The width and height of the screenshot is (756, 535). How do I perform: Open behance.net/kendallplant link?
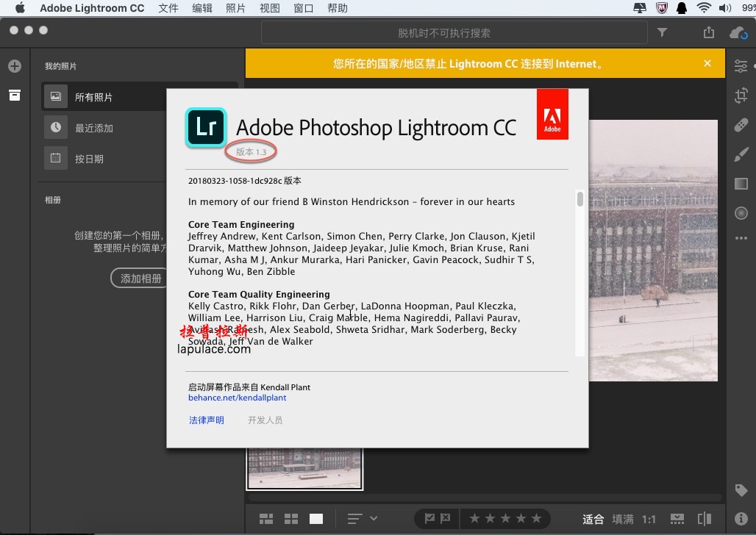tap(238, 398)
